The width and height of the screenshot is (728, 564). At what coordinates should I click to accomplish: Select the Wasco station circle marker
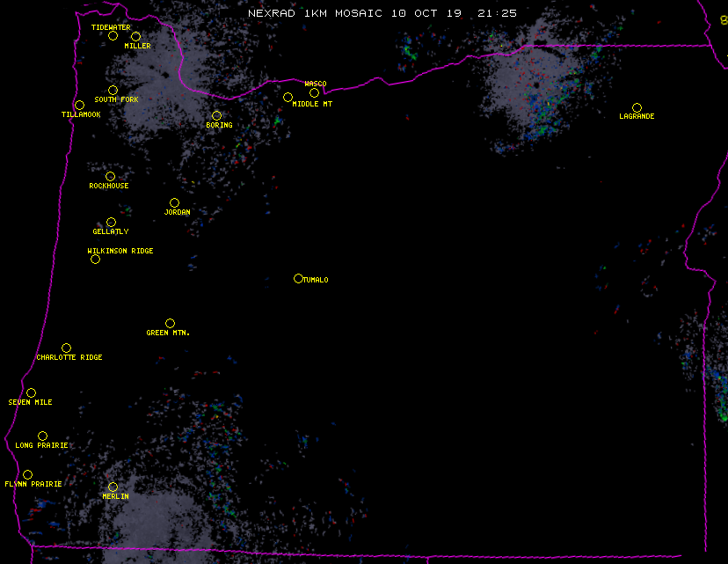point(314,93)
